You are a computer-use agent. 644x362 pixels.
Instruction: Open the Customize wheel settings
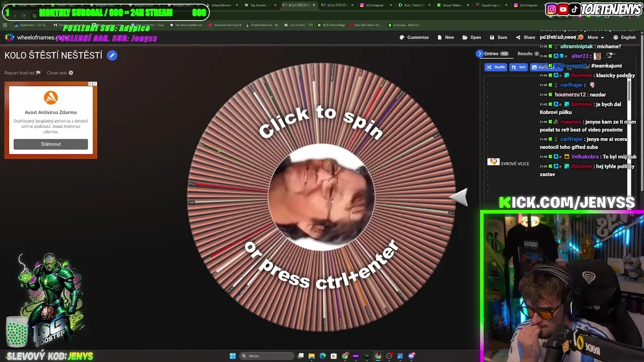414,37
